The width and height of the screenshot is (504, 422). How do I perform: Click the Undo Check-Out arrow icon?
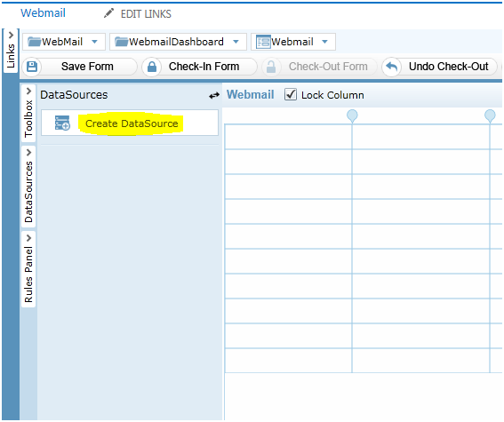tap(391, 67)
